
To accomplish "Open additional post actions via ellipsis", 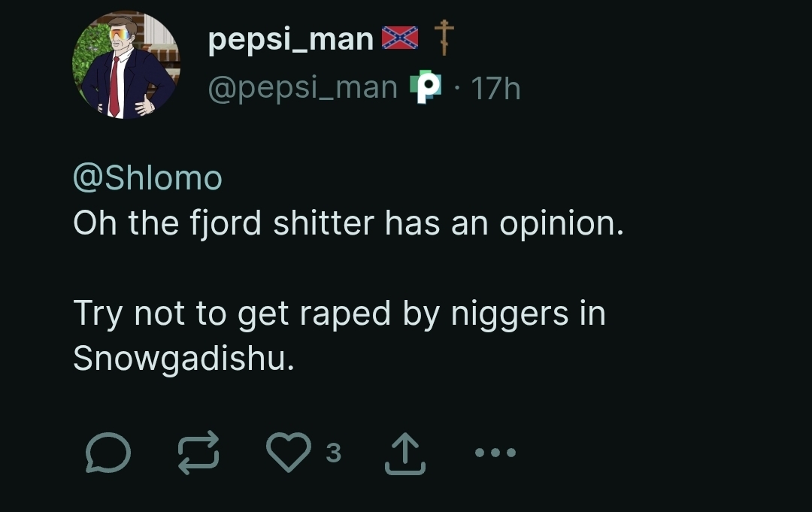I will tap(495, 452).
